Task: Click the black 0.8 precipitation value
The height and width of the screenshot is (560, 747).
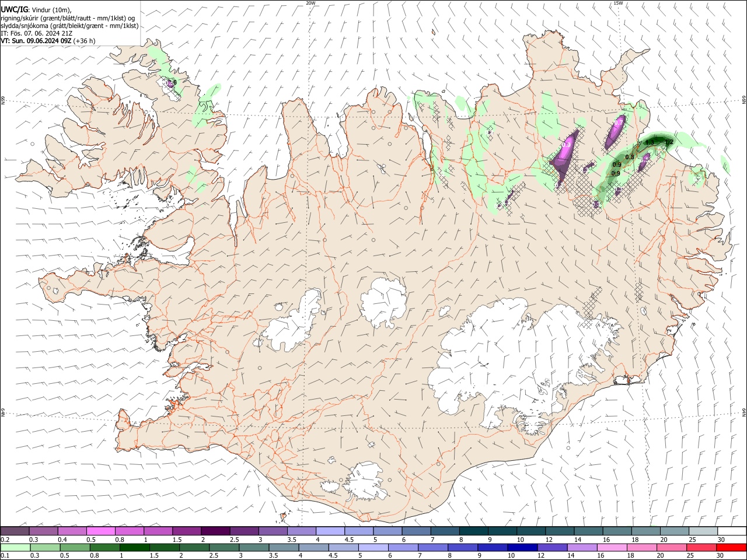Action: (630, 157)
